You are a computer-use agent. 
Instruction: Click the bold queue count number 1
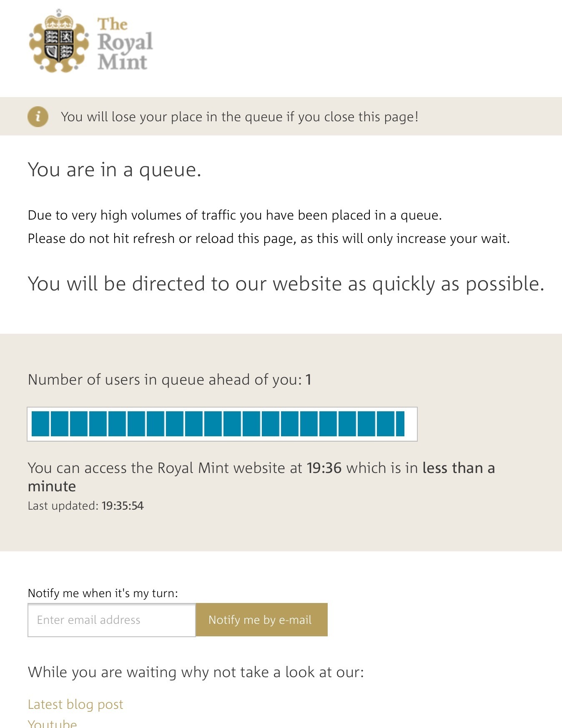(x=309, y=380)
